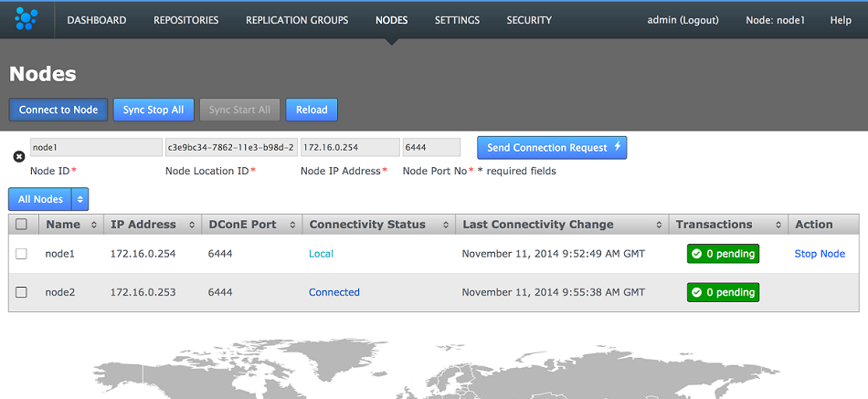Image resolution: width=868 pixels, height=399 pixels.
Task: Click the node1 name cell
Action: coord(59,254)
